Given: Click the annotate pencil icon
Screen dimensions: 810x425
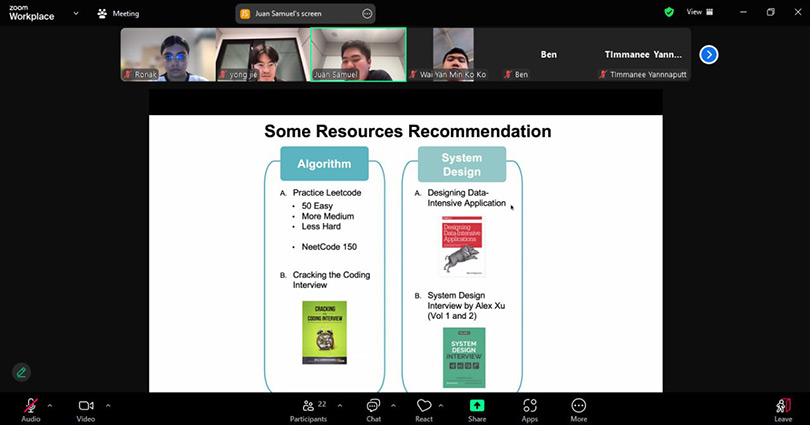Looking at the screenshot, I should pyautogui.click(x=21, y=372).
